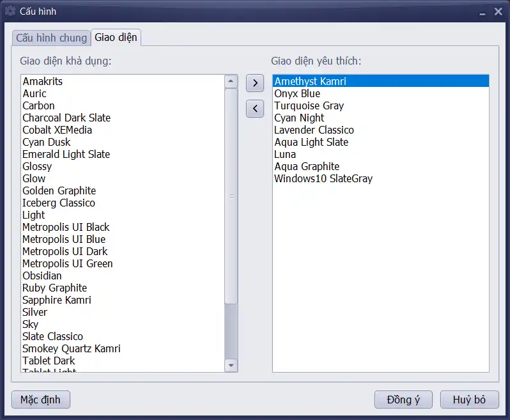The height and width of the screenshot is (420, 510).
Task: Switch to the Cấu hình chung tab
Action: tap(51, 38)
